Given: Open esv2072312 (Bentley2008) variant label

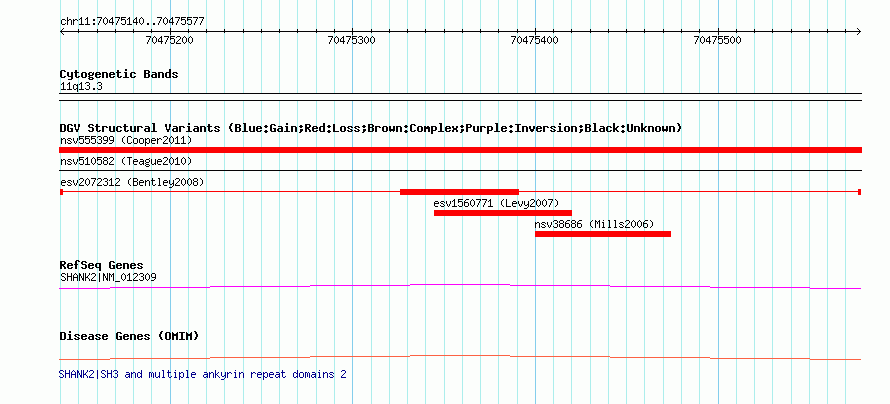Looking at the screenshot, I should click(132, 182).
